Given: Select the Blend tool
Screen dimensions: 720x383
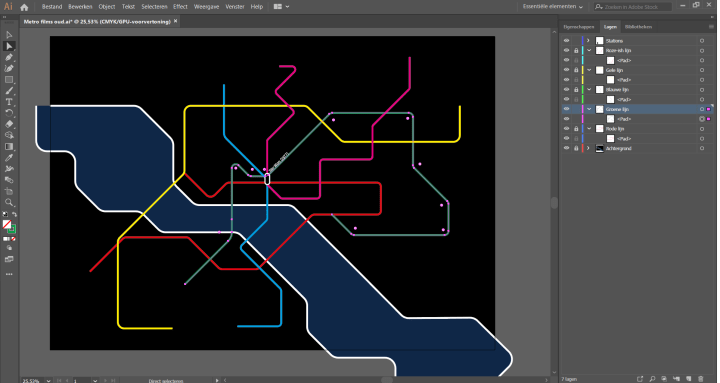Looking at the screenshot, I should coord(9,180).
